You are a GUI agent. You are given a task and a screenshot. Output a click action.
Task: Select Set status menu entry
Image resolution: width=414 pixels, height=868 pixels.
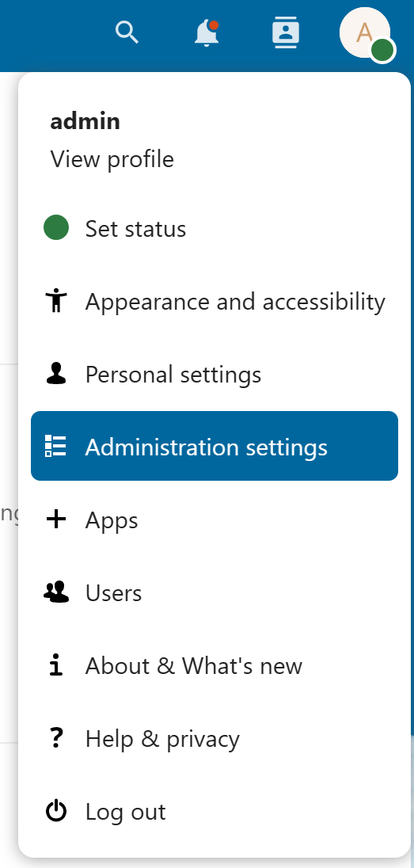tap(215, 228)
